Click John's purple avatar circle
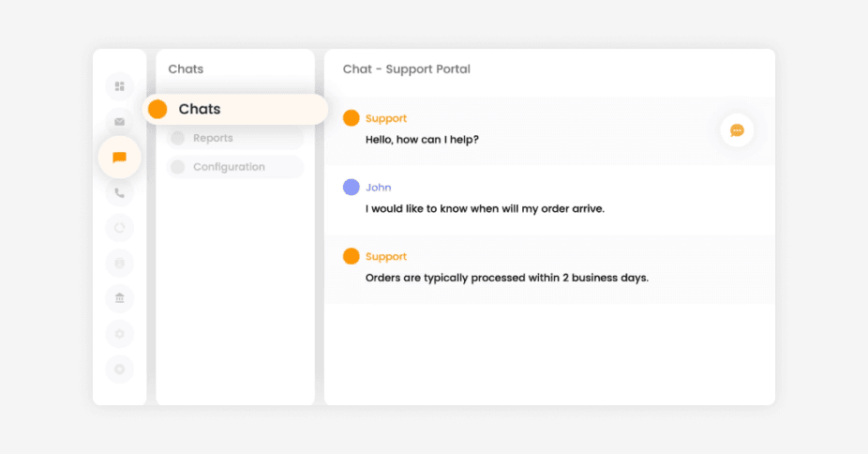Screen dimensions: 868x454 tap(351, 188)
